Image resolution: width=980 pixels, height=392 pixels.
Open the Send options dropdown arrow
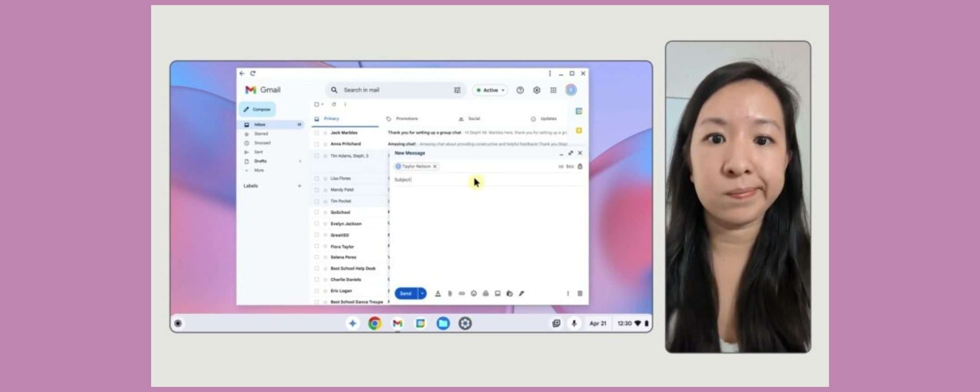point(422,294)
